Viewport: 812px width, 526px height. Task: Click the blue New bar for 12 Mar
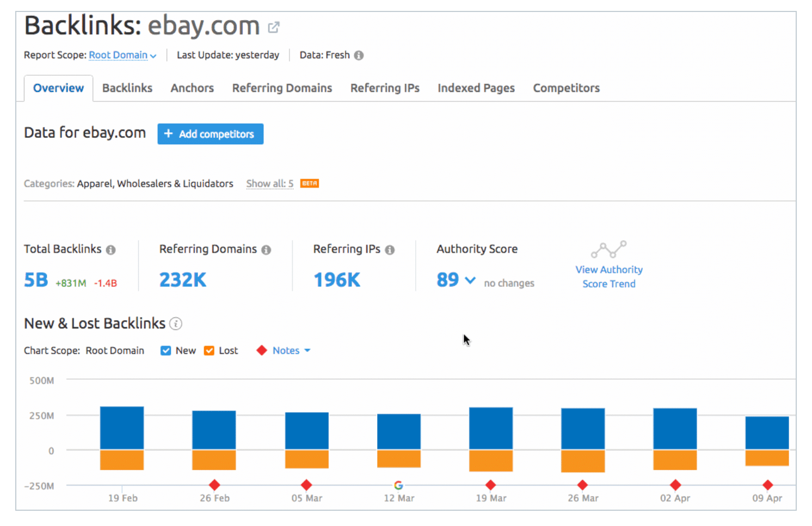pyautogui.click(x=399, y=432)
